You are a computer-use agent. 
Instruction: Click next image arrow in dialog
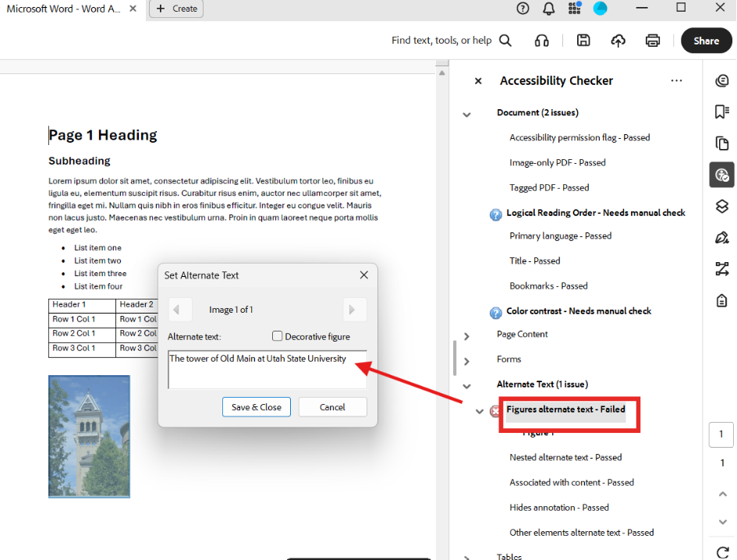pos(355,310)
